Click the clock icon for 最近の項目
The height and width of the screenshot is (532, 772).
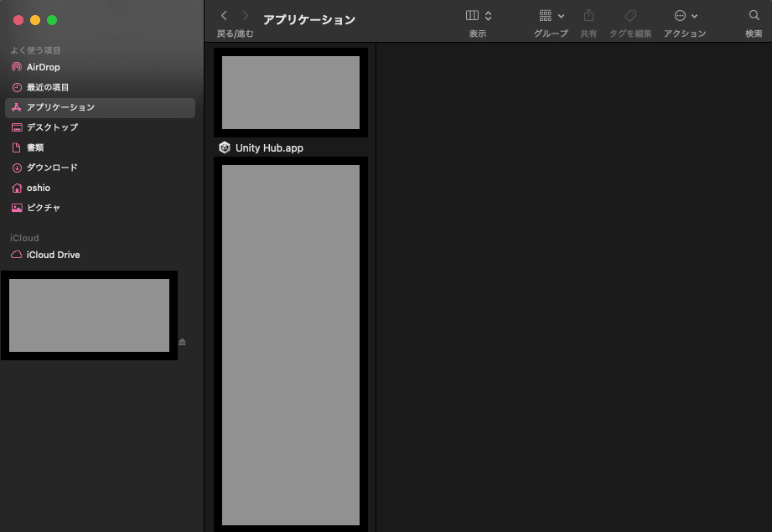click(x=17, y=88)
